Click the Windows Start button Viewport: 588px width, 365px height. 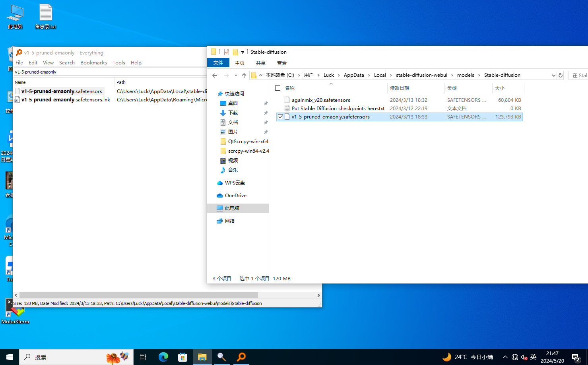(x=10, y=357)
